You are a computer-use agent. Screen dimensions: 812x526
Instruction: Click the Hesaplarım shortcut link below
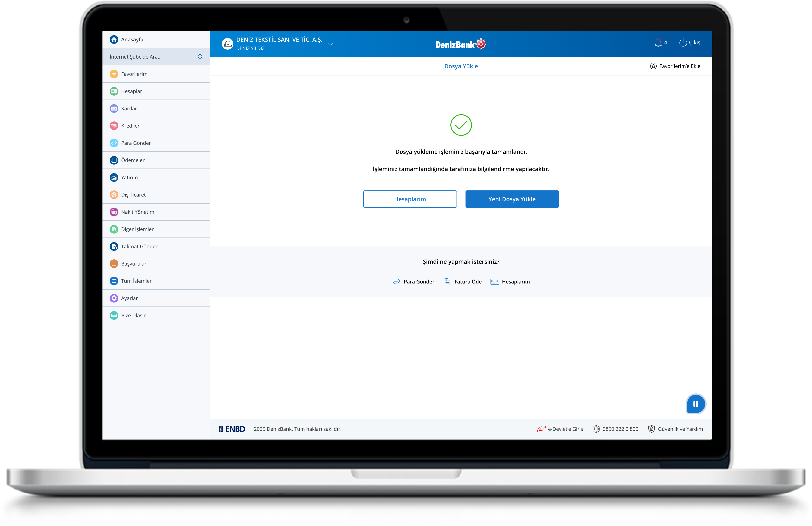click(x=515, y=282)
